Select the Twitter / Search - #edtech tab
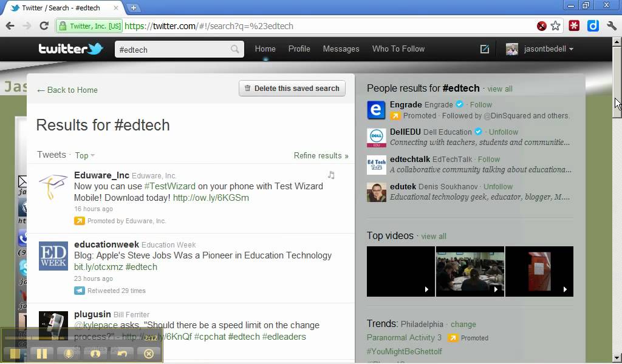622x364 pixels. [x=61, y=7]
